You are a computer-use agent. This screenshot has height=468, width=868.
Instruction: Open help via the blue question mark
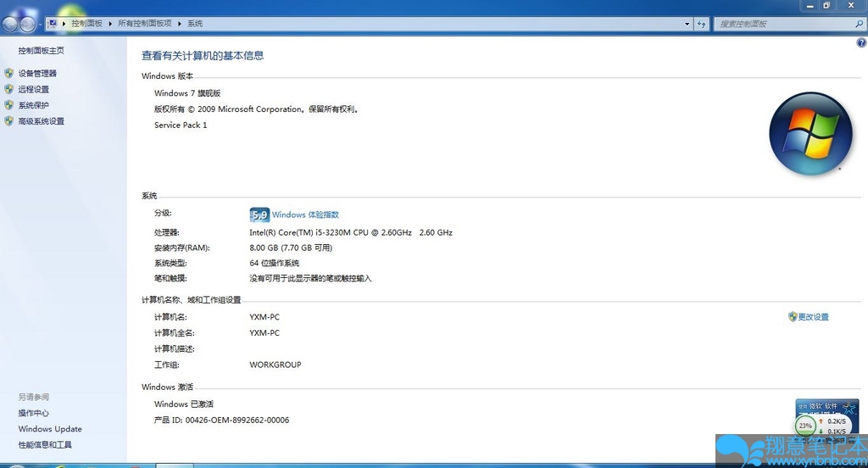pyautogui.click(x=861, y=42)
